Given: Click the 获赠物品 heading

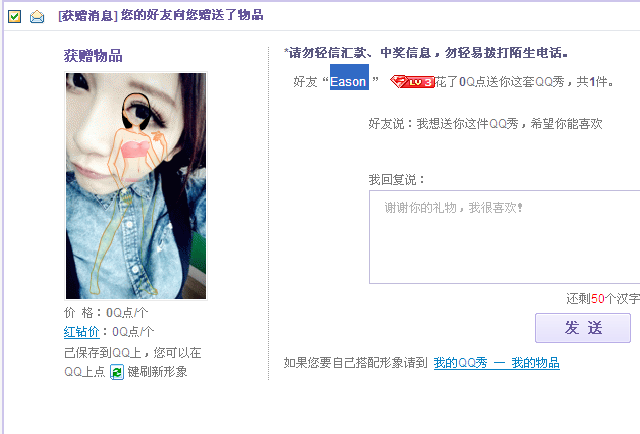Looking at the screenshot, I should (93, 56).
